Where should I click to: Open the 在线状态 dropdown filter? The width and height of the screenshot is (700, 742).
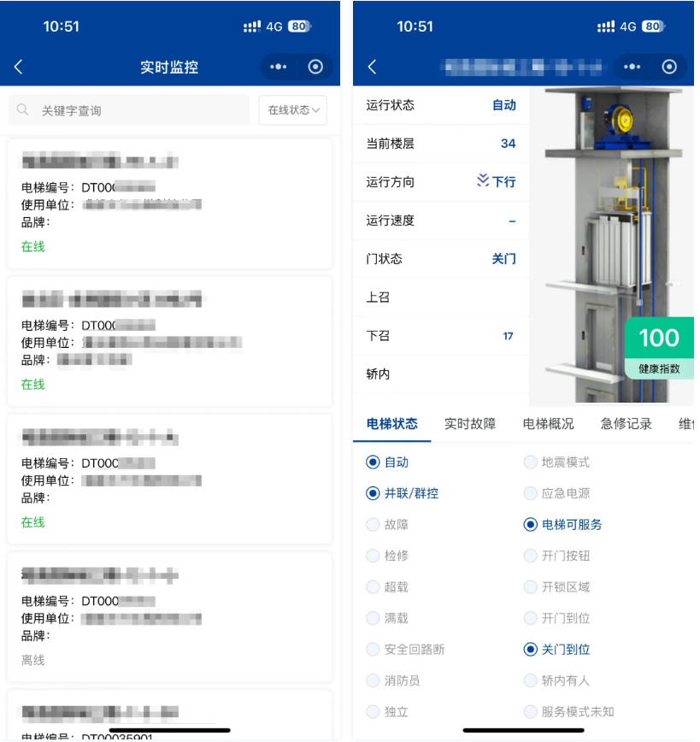[x=293, y=110]
